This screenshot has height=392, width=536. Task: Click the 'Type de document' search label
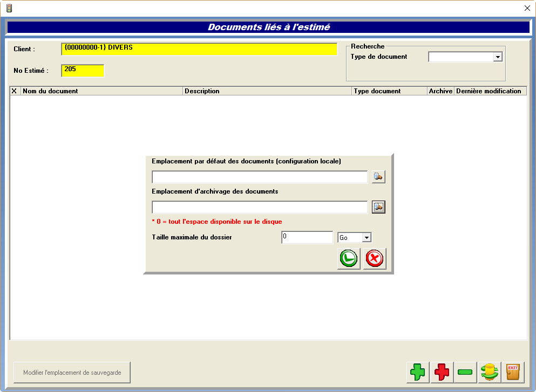(x=379, y=57)
